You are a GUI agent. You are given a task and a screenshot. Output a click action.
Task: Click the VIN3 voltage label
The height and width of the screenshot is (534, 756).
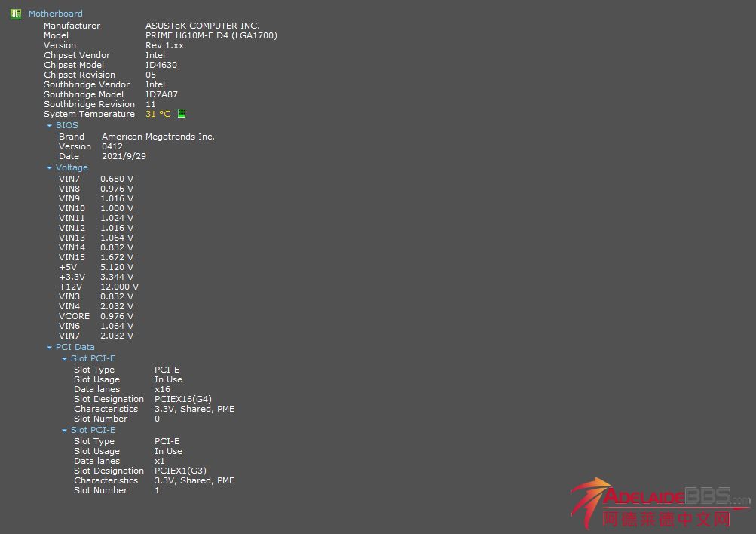(69, 296)
